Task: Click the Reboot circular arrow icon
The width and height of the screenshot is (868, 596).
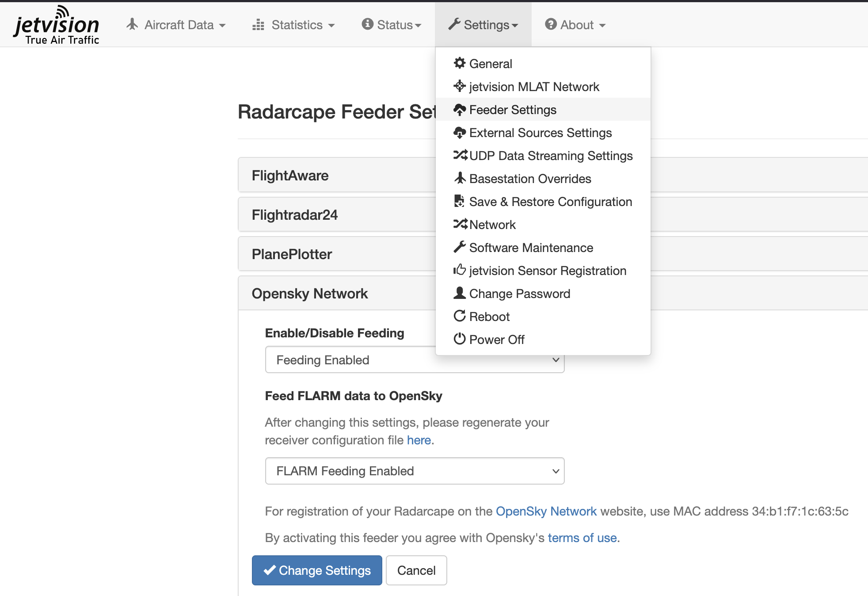Action: 460,316
